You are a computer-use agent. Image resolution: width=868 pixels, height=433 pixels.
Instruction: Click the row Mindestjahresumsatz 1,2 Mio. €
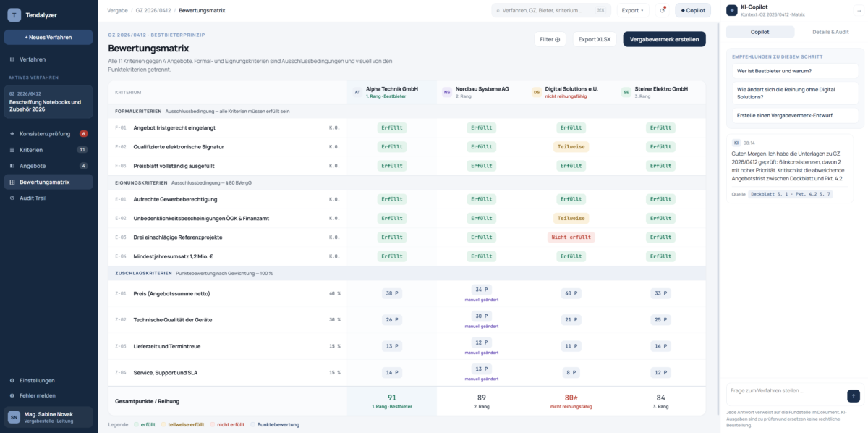pos(407,256)
